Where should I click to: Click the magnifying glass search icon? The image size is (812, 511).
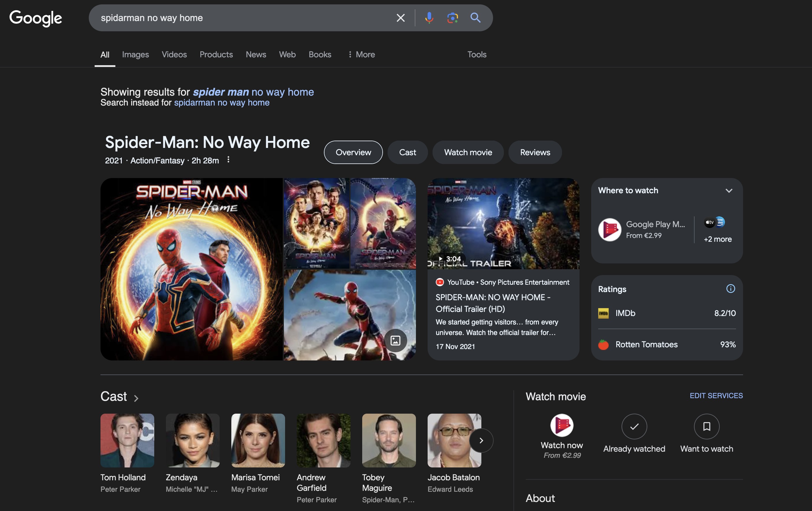[476, 18]
